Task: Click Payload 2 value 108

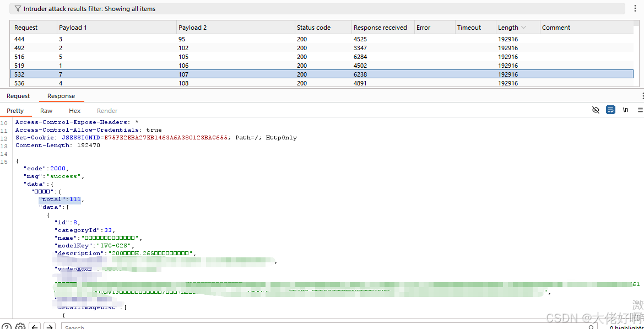Action: [x=183, y=83]
